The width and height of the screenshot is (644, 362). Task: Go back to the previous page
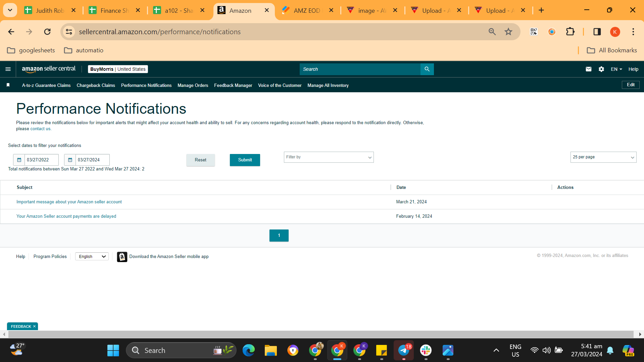[x=11, y=32]
